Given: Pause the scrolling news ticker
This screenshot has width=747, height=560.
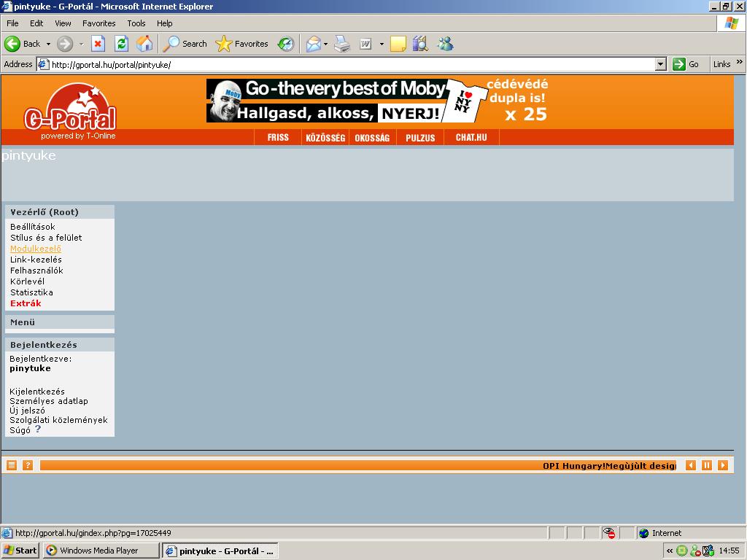Looking at the screenshot, I should [x=707, y=465].
